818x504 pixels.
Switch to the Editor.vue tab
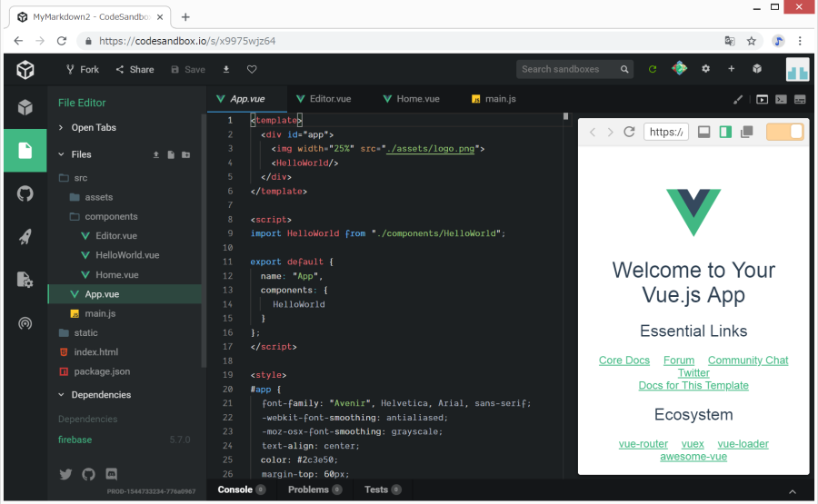click(x=329, y=99)
